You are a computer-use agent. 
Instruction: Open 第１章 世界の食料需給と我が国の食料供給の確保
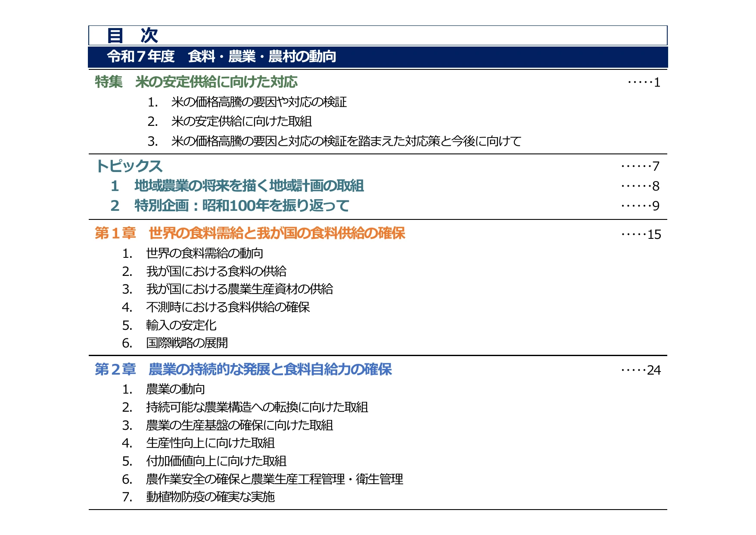[x=250, y=233]
